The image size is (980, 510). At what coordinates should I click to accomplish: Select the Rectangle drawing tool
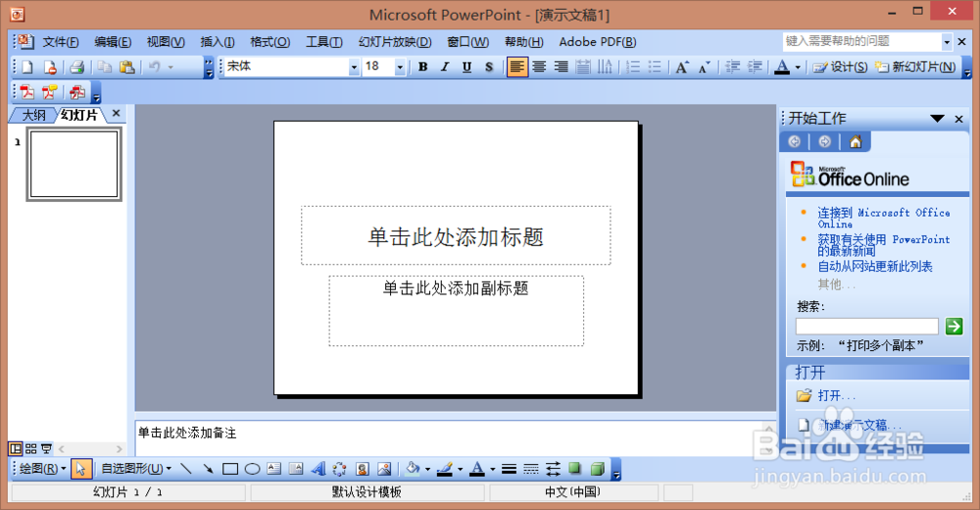point(230,469)
